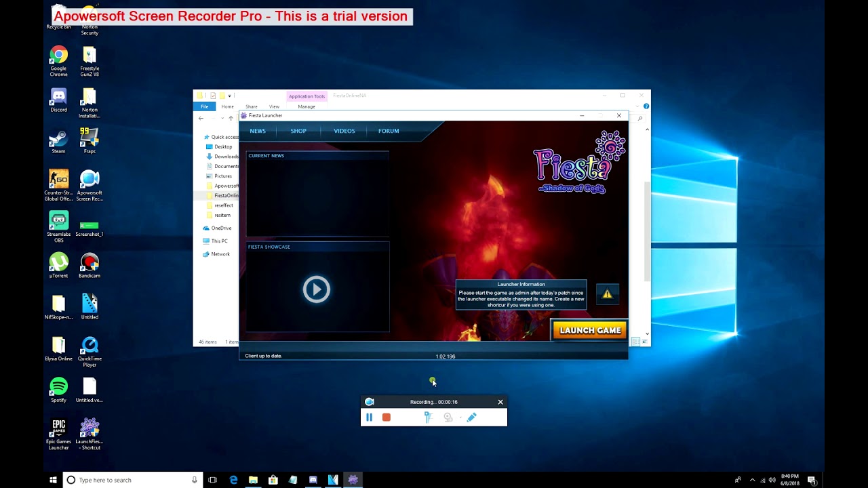The image size is (868, 488).
Task: Open the NEWS tab in Fiesta Launcher
Action: pyautogui.click(x=258, y=131)
